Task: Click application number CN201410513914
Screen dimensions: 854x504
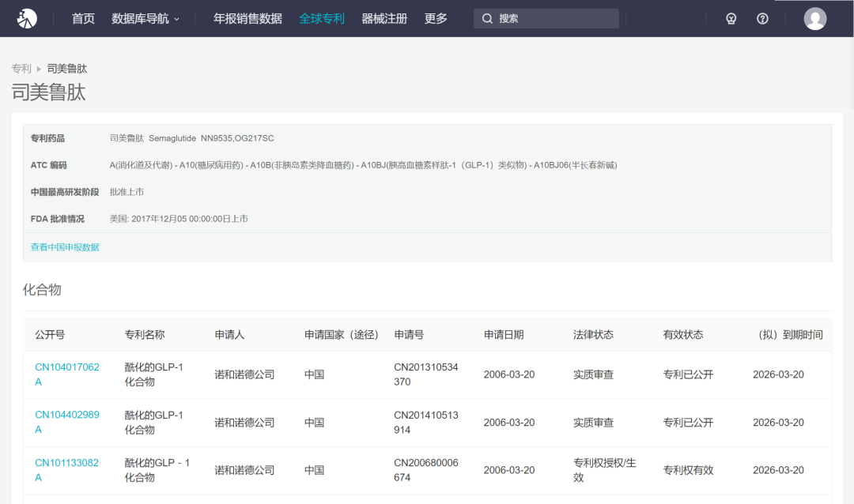Action: (426, 423)
